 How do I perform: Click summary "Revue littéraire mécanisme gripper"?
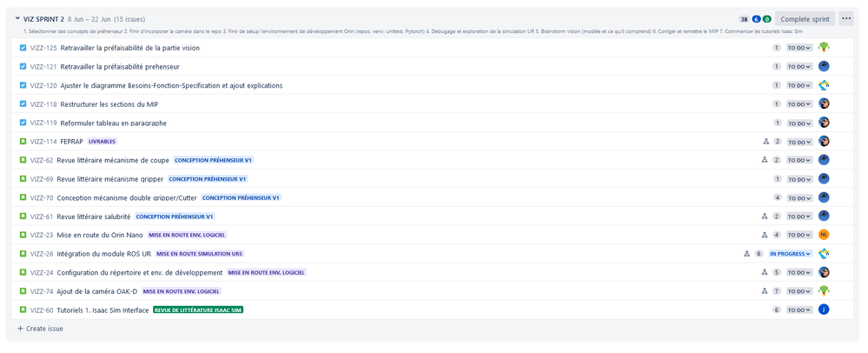tap(110, 179)
